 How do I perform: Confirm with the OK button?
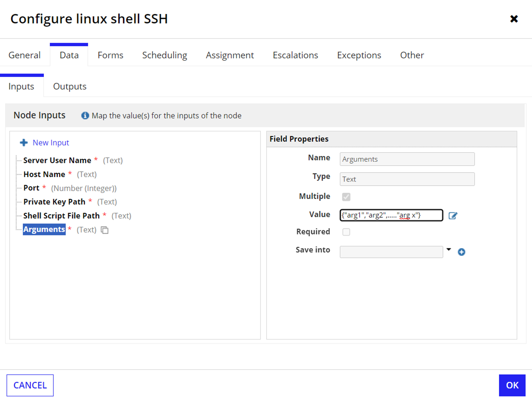click(x=512, y=385)
